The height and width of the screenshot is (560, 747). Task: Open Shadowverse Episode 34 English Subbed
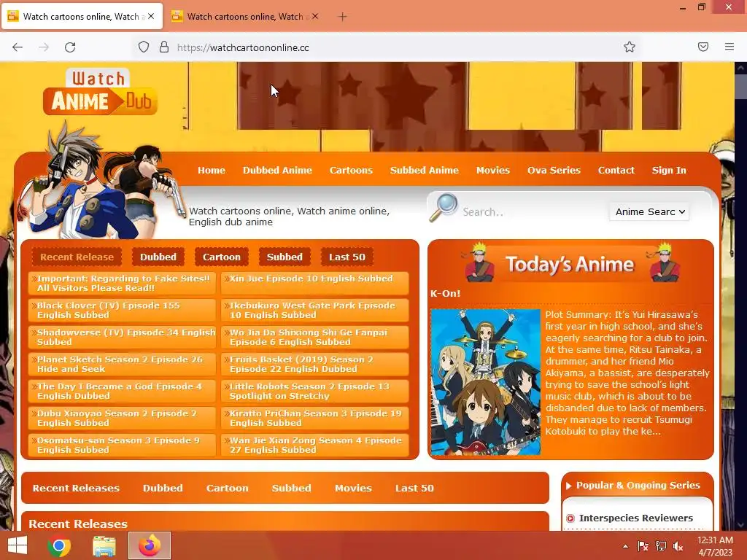pos(122,337)
